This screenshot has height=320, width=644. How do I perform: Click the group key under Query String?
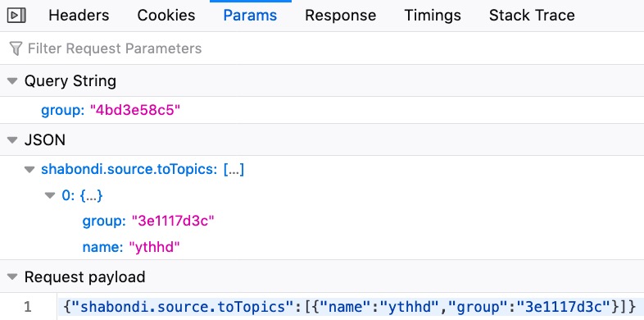[63, 110]
